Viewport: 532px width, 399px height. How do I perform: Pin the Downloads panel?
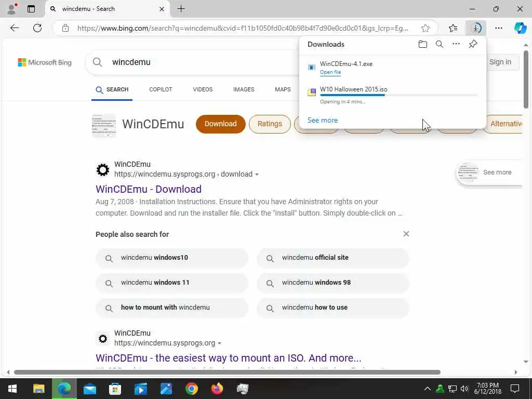pyautogui.click(x=473, y=44)
